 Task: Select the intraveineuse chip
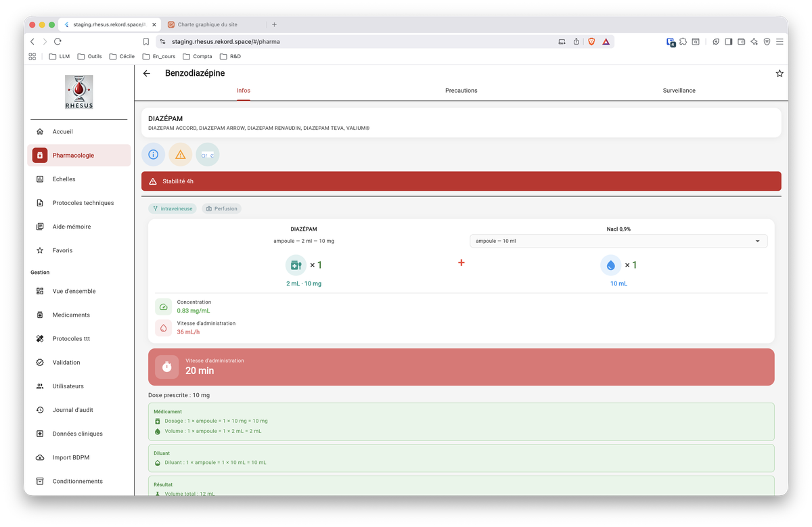(173, 208)
